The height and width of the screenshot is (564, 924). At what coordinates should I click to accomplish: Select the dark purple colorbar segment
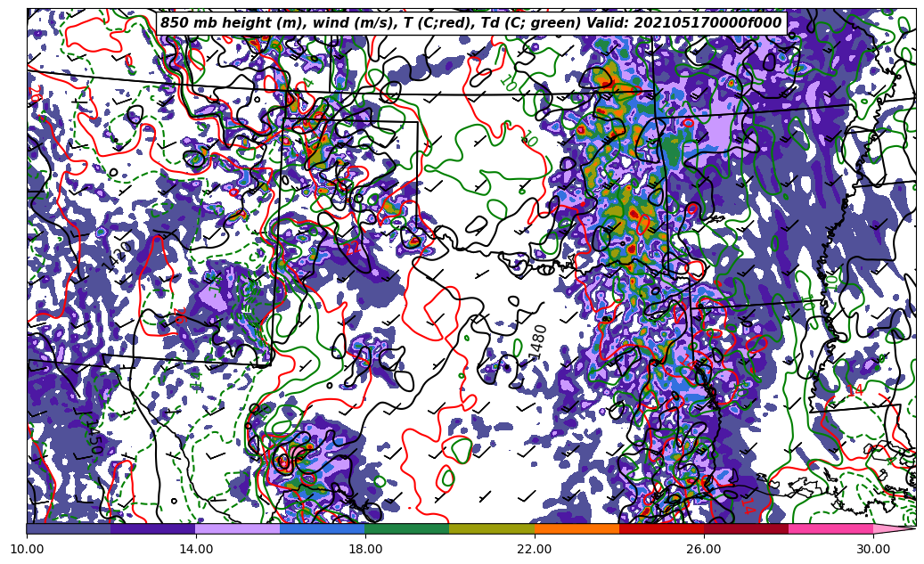153,529
